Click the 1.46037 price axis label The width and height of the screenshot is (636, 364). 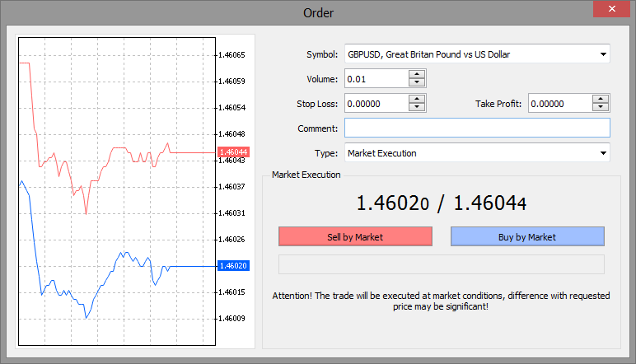click(x=231, y=186)
